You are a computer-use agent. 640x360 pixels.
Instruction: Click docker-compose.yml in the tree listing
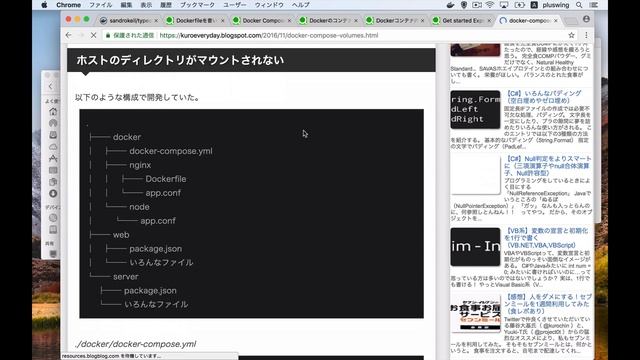coord(171,151)
